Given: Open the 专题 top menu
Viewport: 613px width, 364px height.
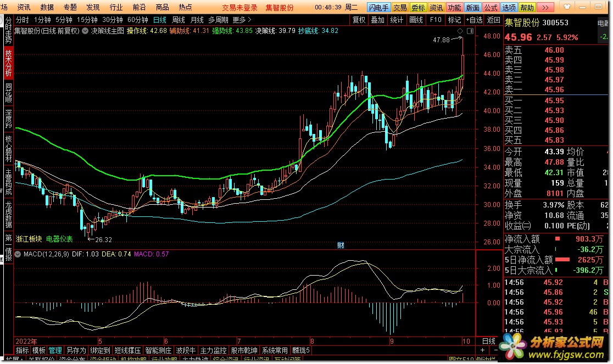Looking at the screenshot, I should (70, 7).
